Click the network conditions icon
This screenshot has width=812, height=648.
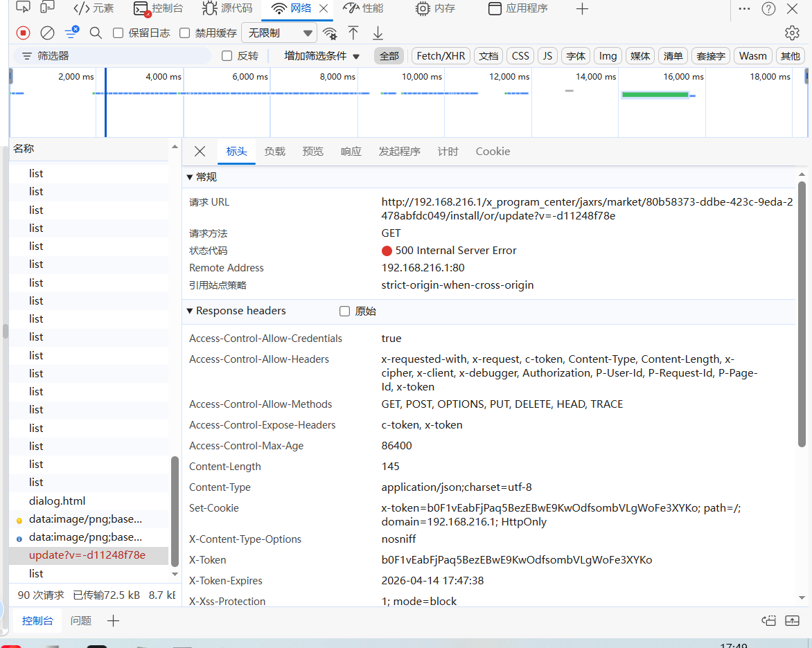[x=329, y=33]
